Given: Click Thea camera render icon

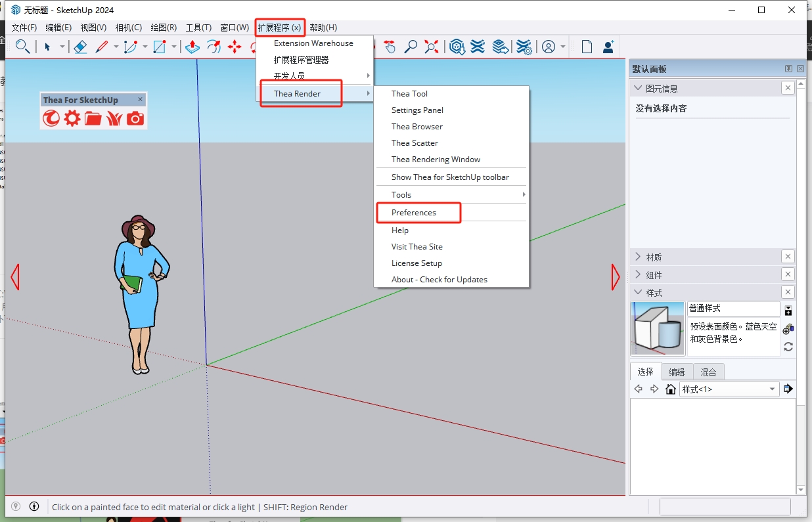Looking at the screenshot, I should coord(135,118).
